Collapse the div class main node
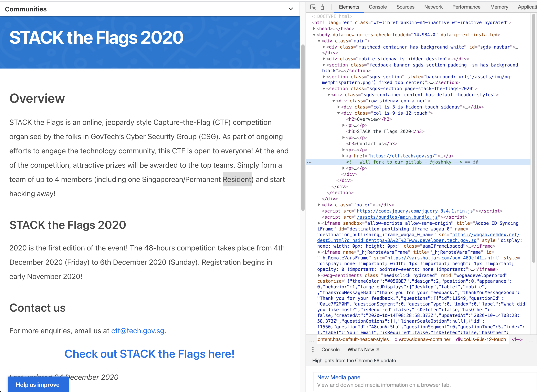 click(x=319, y=41)
